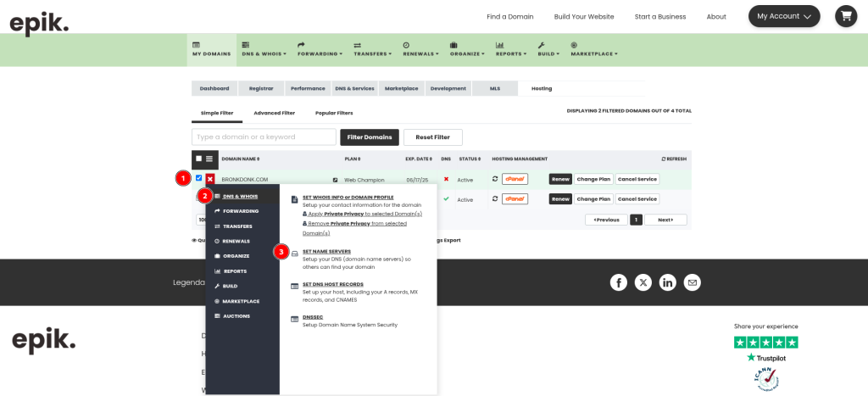Click the edit icon next to BRONKDONK.COM
Screen dimensions: 868x396
pos(336,180)
